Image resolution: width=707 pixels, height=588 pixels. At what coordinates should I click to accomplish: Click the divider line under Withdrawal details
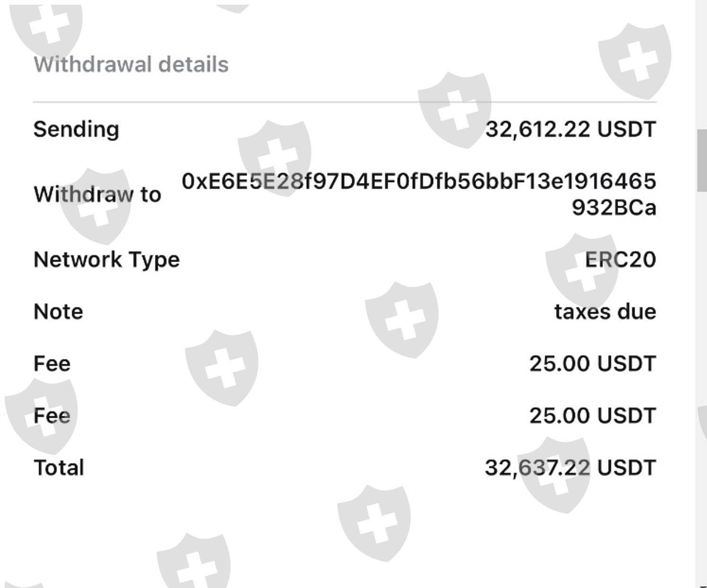345,102
